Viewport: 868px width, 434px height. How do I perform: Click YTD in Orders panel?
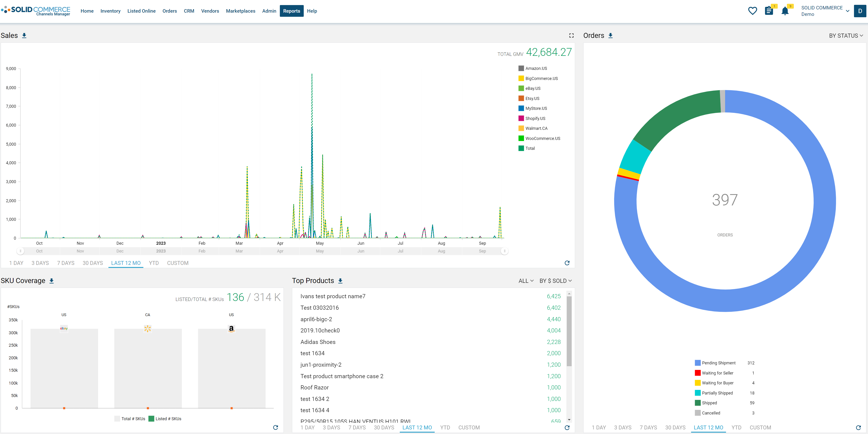tap(736, 427)
